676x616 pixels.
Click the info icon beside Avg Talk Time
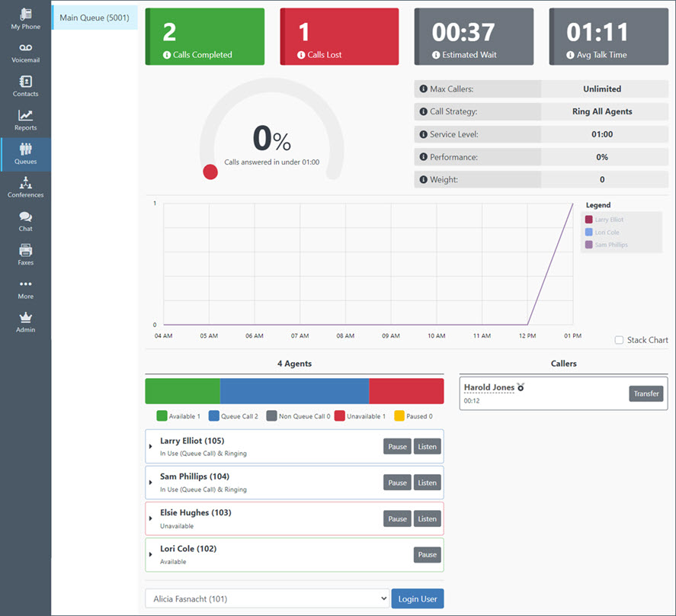coord(570,55)
